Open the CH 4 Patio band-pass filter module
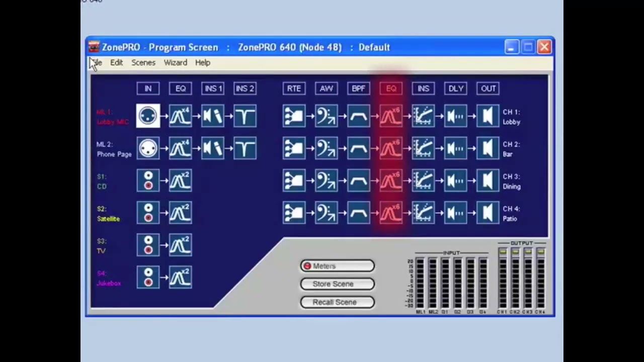Screen dimensions: 644x362 [358, 213]
